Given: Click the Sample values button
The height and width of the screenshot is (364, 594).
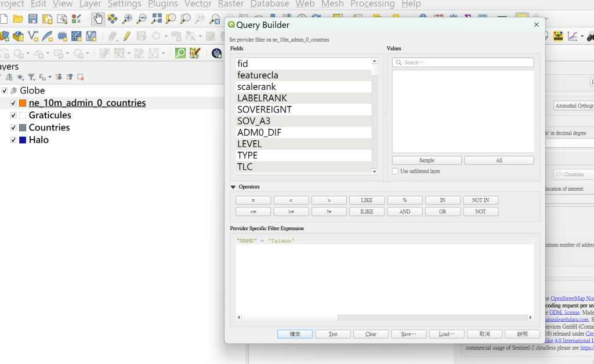Looking at the screenshot, I should [x=426, y=161].
